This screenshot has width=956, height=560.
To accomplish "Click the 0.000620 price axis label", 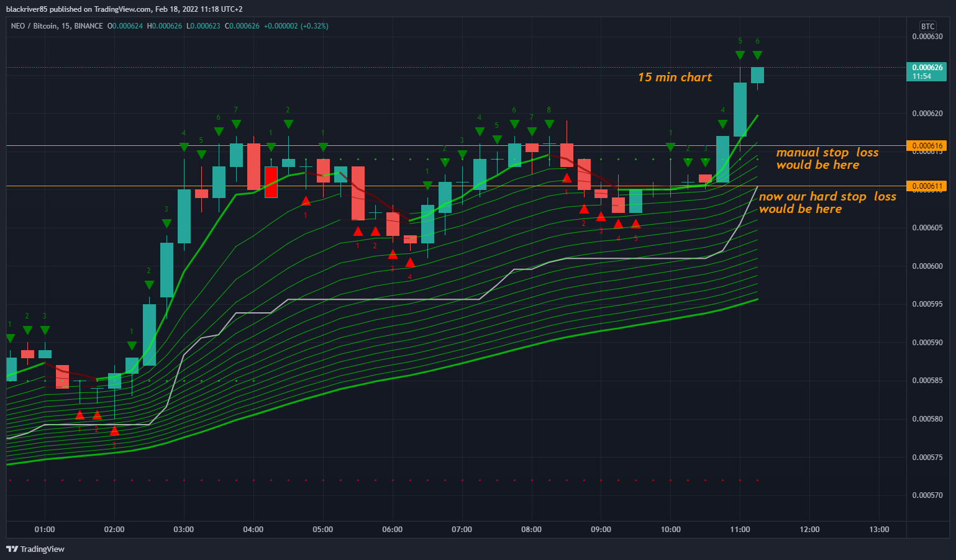I will click(x=927, y=114).
